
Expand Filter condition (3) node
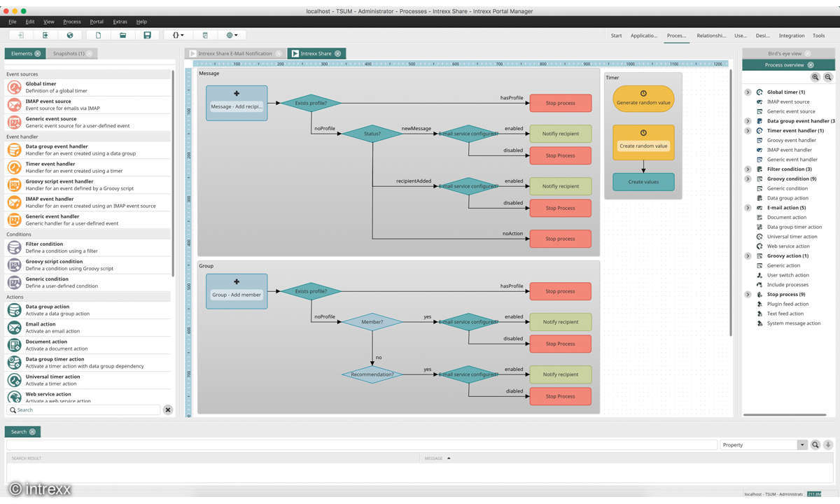748,169
